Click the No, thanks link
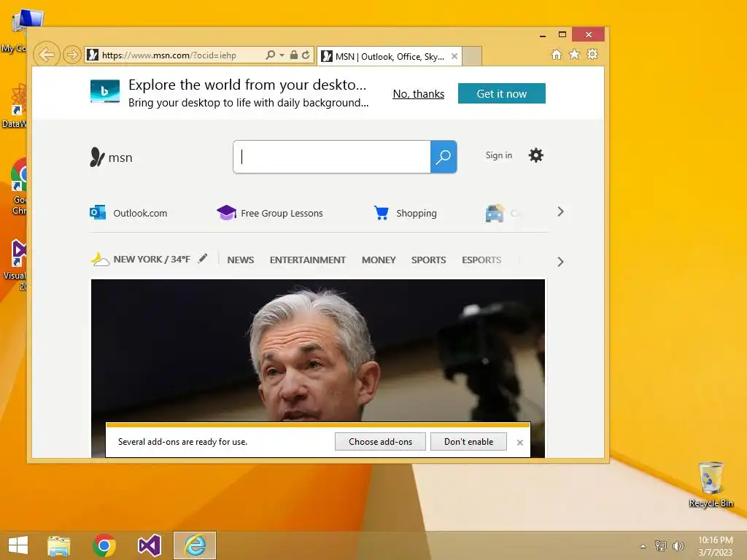 418,94
